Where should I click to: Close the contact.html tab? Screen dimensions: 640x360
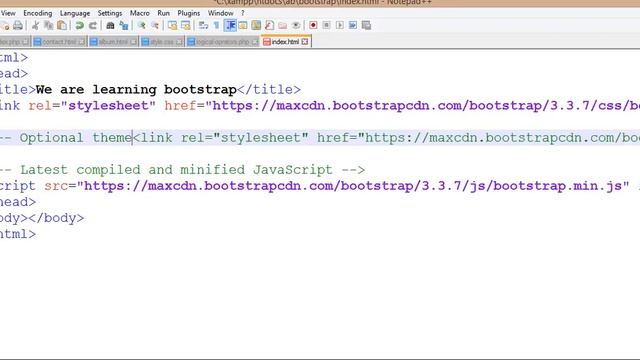[x=82, y=42]
